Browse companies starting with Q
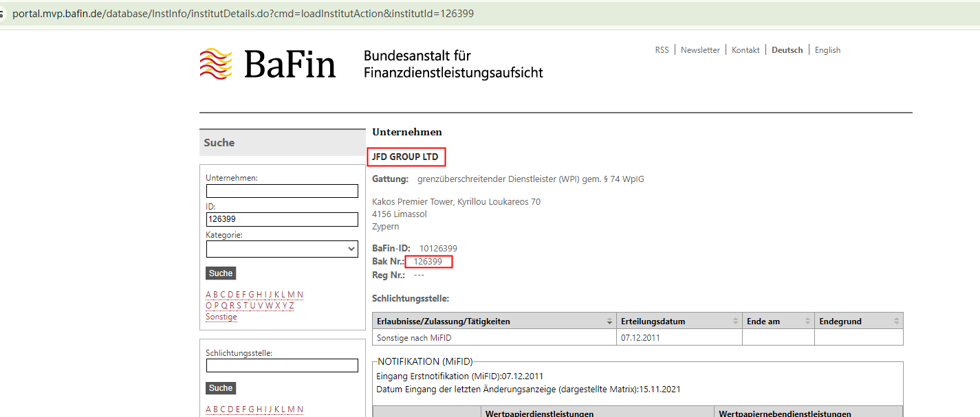The width and height of the screenshot is (980, 417). (x=224, y=306)
